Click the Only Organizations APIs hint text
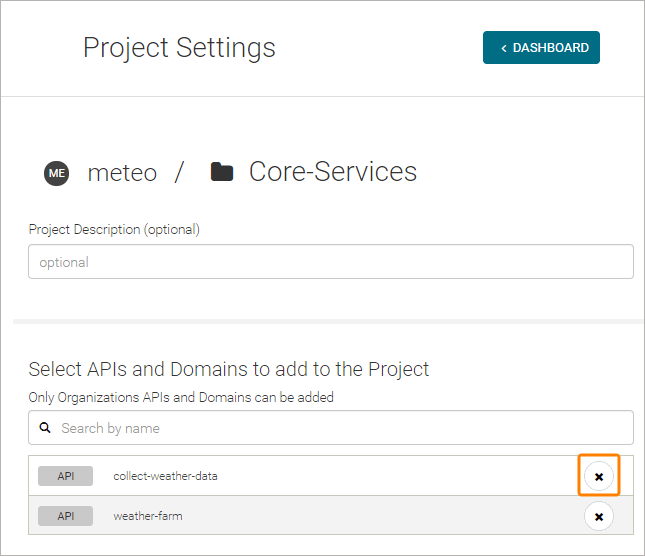Viewport: 645px width, 556px height. coord(181,397)
